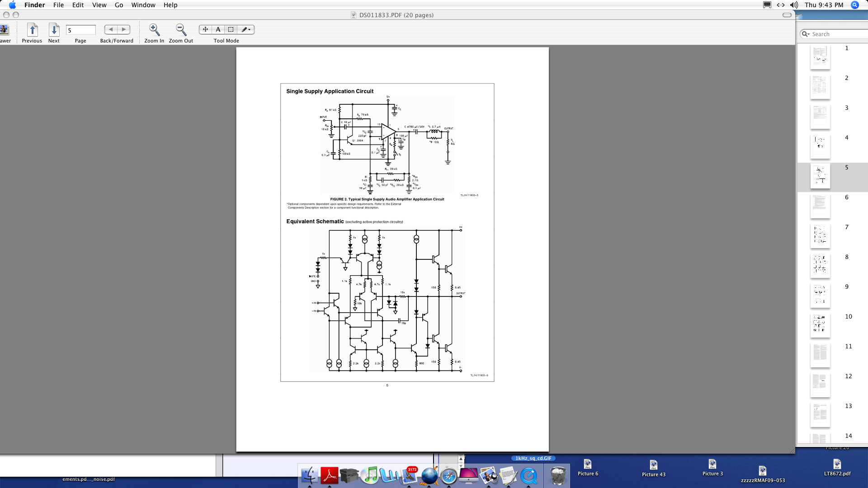Select the Picture 43 desktop file
Image resolution: width=868 pixels, height=488 pixels.
654,469
